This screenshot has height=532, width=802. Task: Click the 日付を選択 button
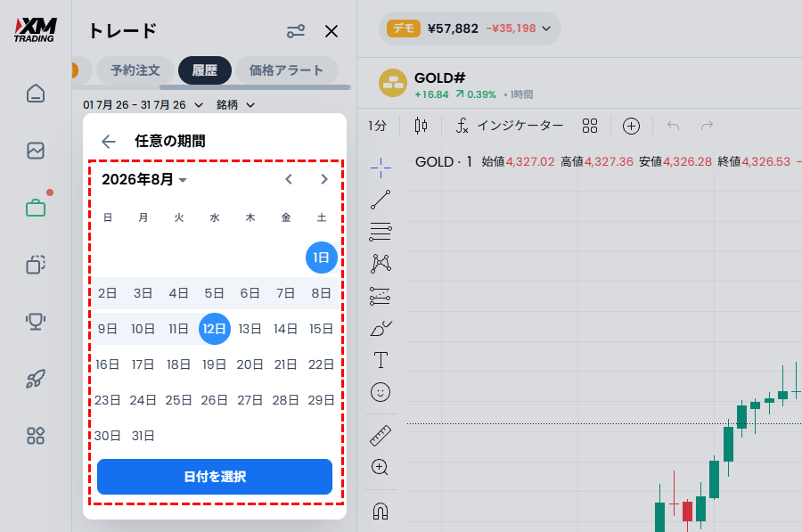[215, 477]
